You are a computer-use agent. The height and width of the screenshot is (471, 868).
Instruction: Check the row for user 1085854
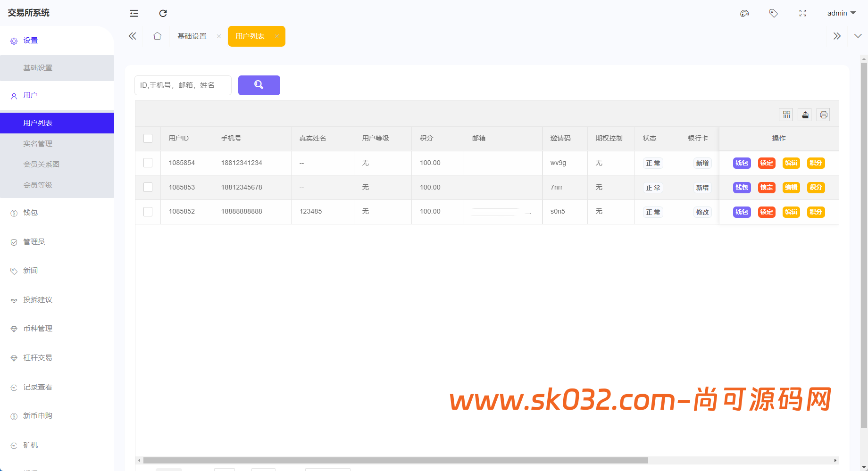148,163
